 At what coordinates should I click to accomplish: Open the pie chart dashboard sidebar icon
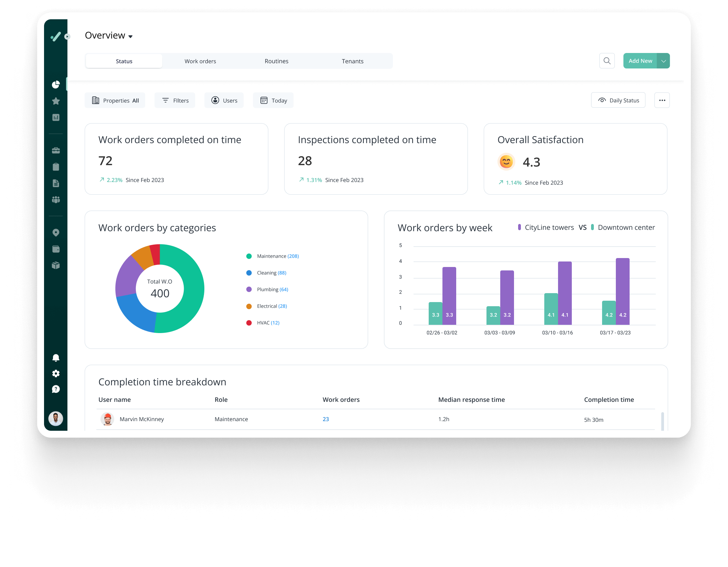56,85
